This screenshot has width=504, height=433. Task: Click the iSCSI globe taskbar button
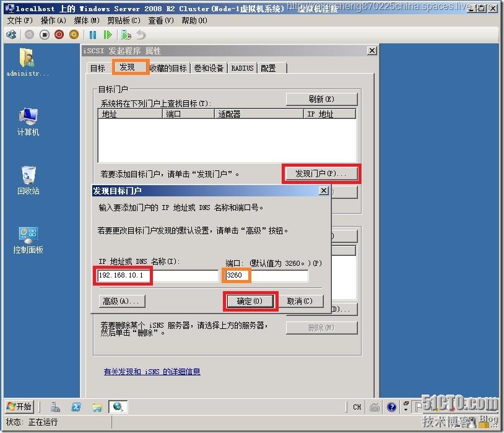pyautogui.click(x=118, y=406)
